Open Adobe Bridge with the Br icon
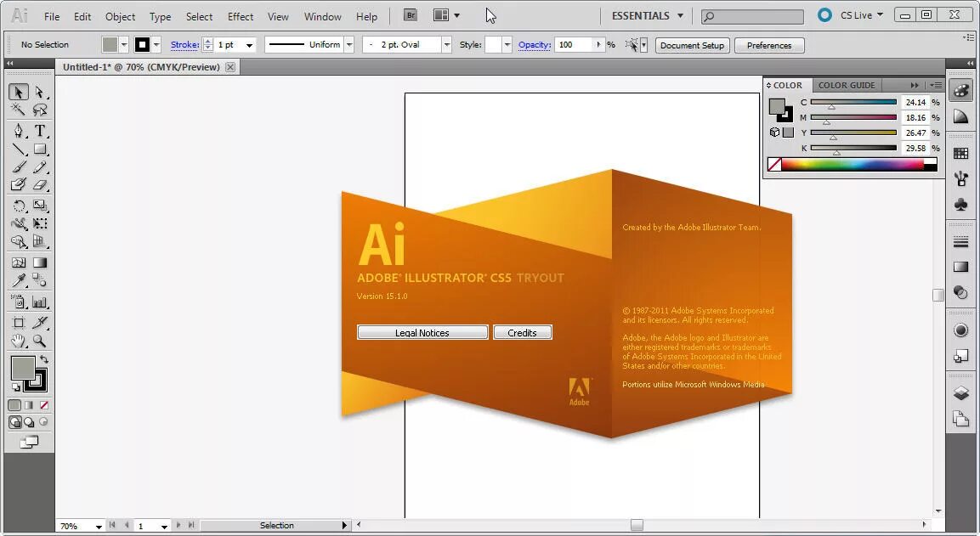 (410, 15)
